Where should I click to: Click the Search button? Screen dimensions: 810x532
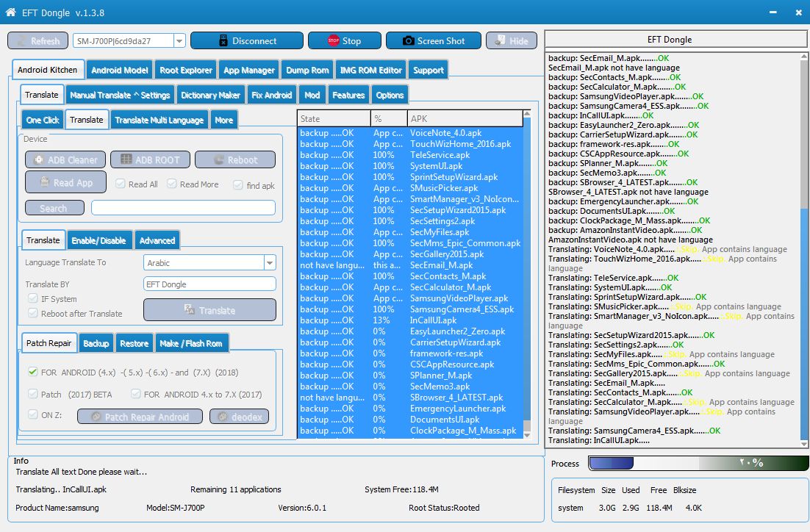[x=54, y=208]
